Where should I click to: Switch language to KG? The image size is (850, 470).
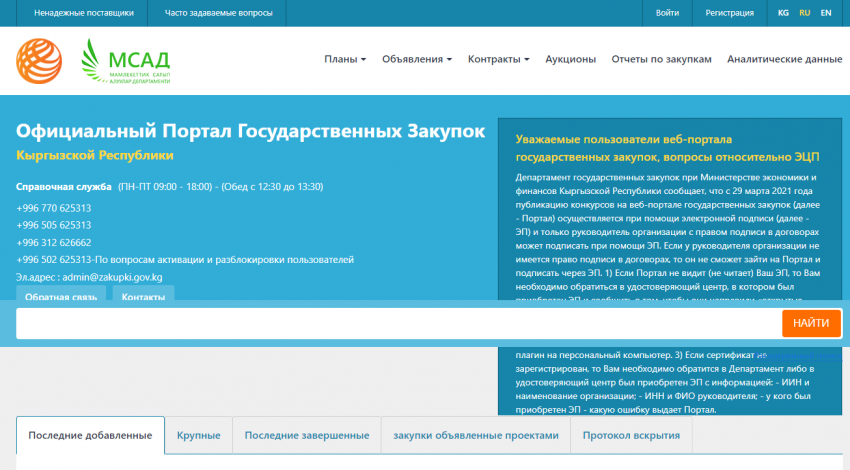783,13
